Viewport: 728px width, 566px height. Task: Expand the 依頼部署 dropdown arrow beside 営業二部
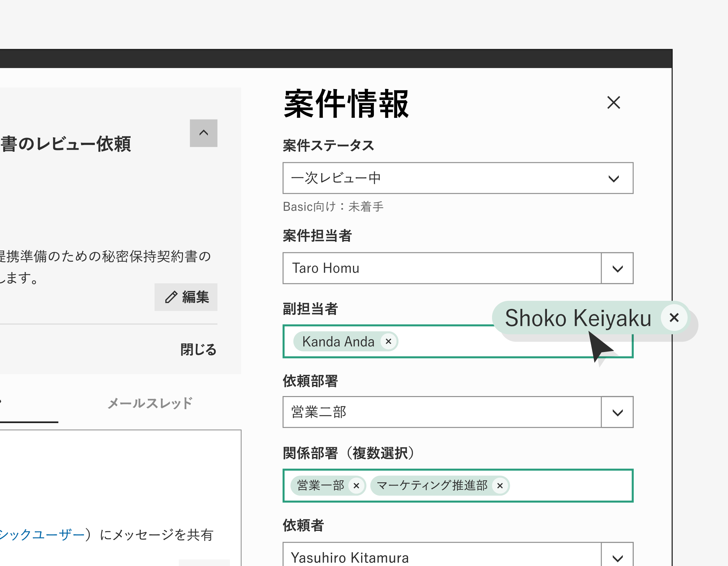coord(617,412)
